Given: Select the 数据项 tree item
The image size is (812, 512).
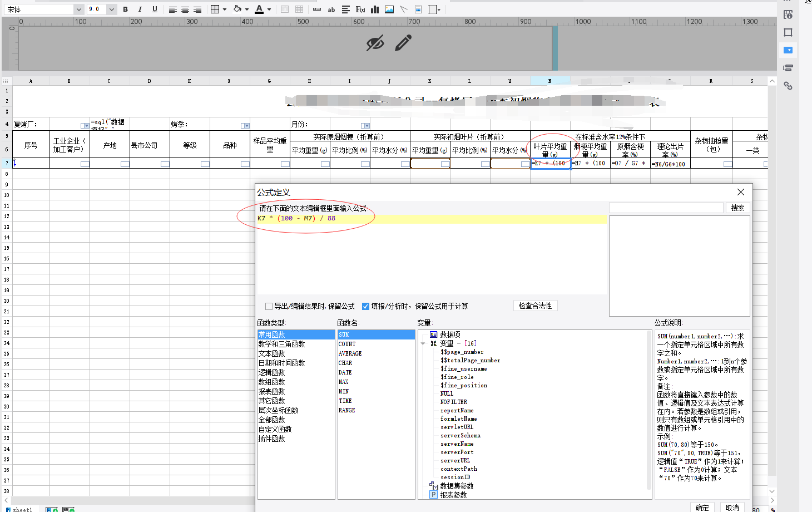Looking at the screenshot, I should tap(450, 334).
